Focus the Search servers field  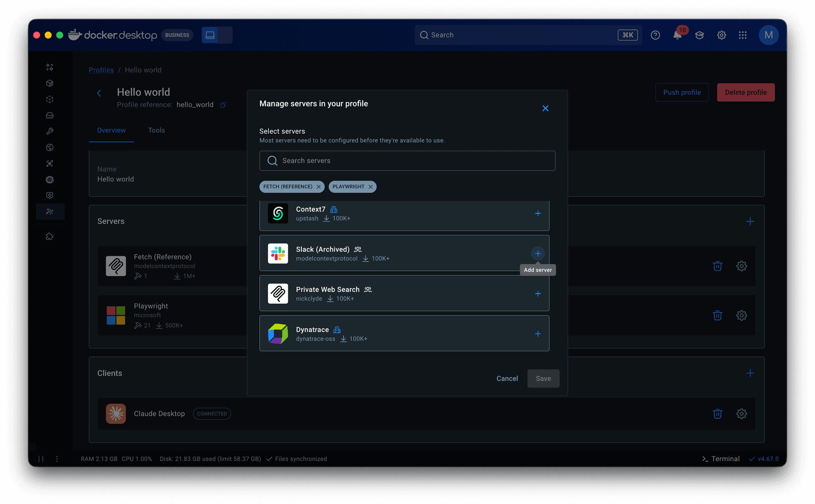(407, 161)
